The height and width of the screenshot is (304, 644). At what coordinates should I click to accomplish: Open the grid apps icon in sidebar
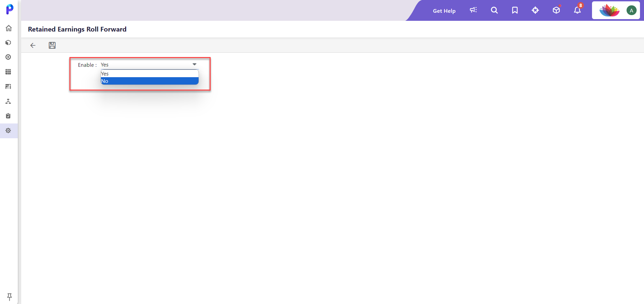coord(8,72)
